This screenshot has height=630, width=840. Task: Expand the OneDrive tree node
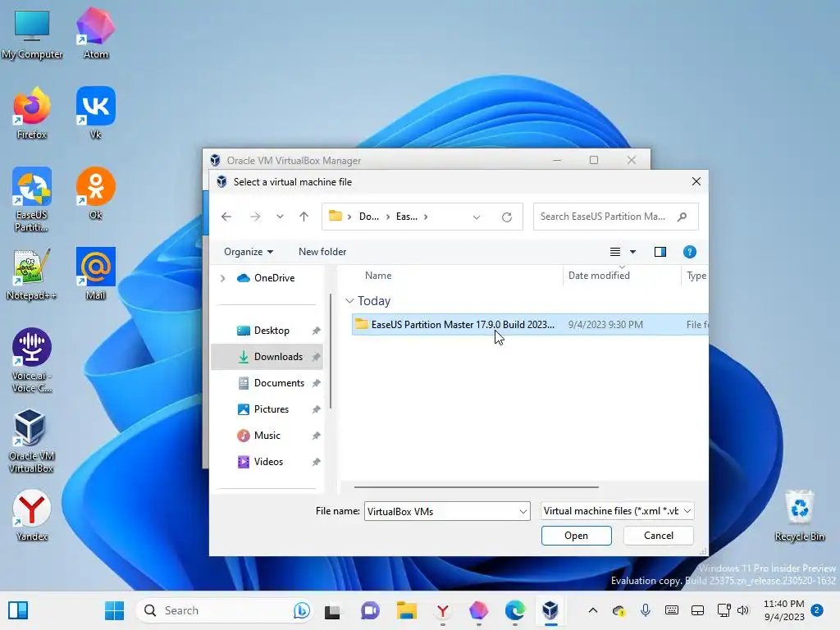[223, 278]
